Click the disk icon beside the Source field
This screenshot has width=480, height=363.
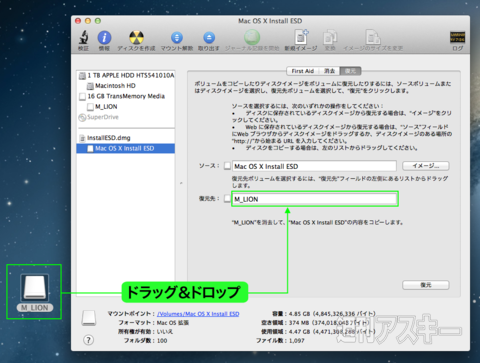[227, 166]
